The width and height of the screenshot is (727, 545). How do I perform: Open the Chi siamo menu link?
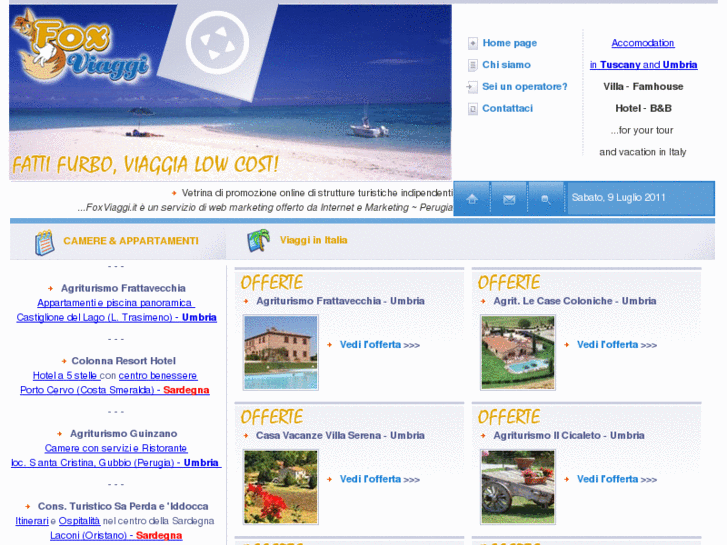[506, 64]
